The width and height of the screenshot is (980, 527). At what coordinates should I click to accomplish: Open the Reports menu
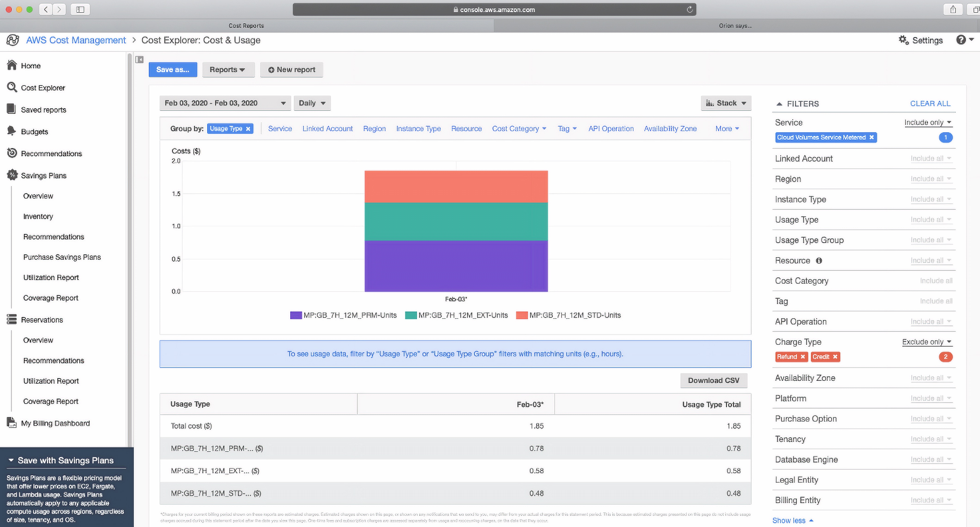point(227,70)
